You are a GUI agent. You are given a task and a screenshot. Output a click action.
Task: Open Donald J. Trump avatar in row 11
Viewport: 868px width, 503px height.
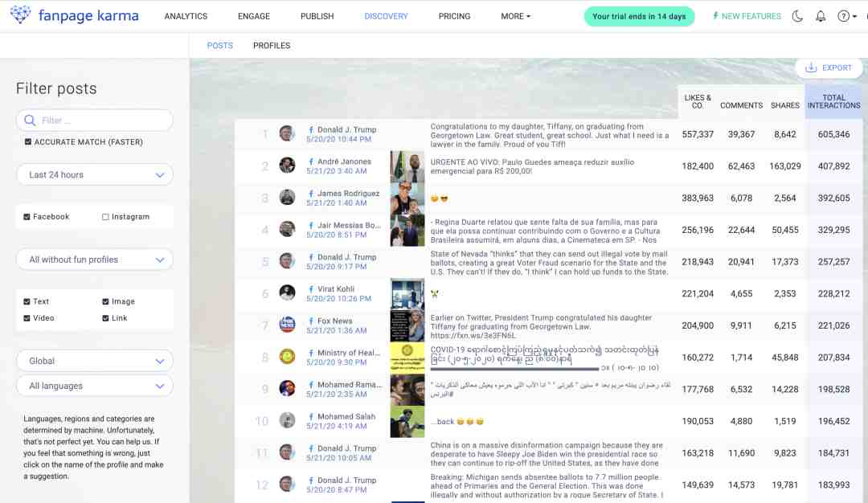[287, 452]
